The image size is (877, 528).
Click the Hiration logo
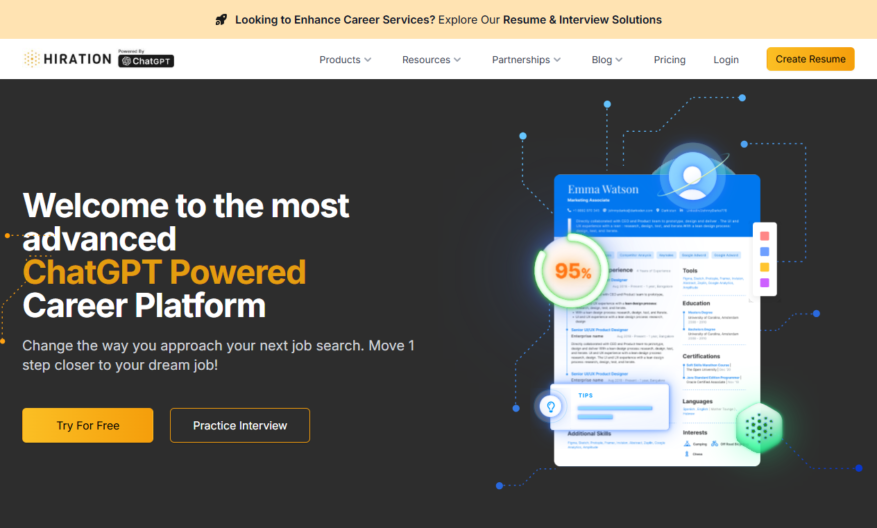pos(68,59)
